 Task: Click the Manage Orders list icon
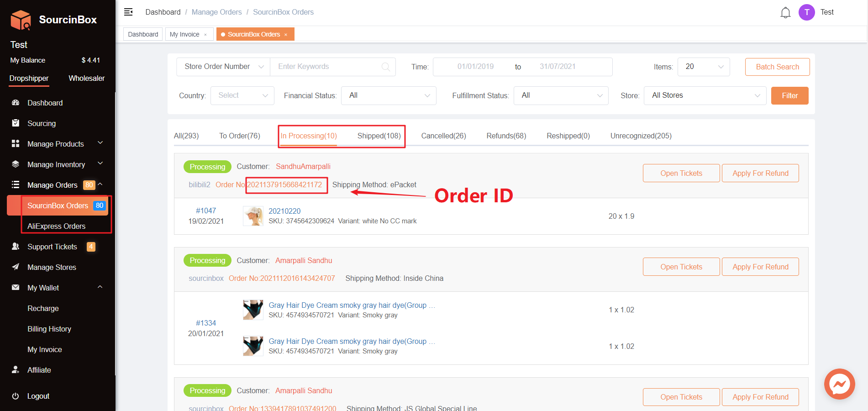[16, 185]
